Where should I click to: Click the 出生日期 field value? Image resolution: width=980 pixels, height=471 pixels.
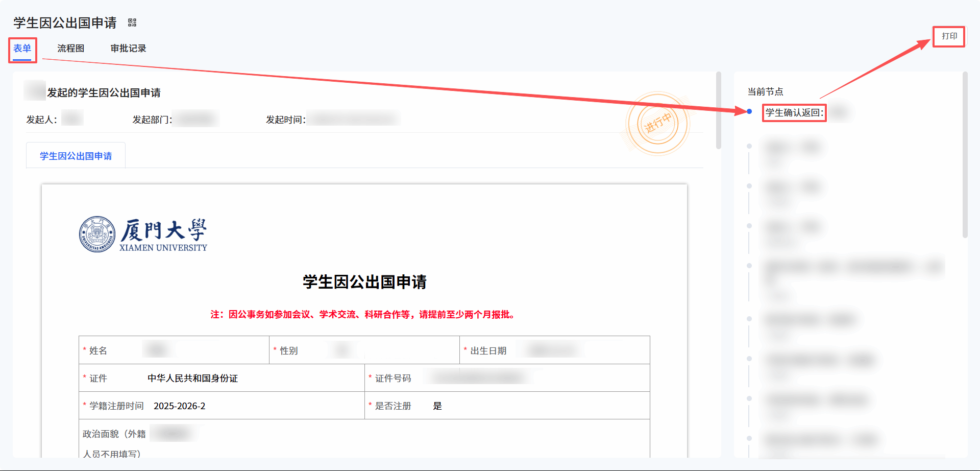(x=553, y=350)
